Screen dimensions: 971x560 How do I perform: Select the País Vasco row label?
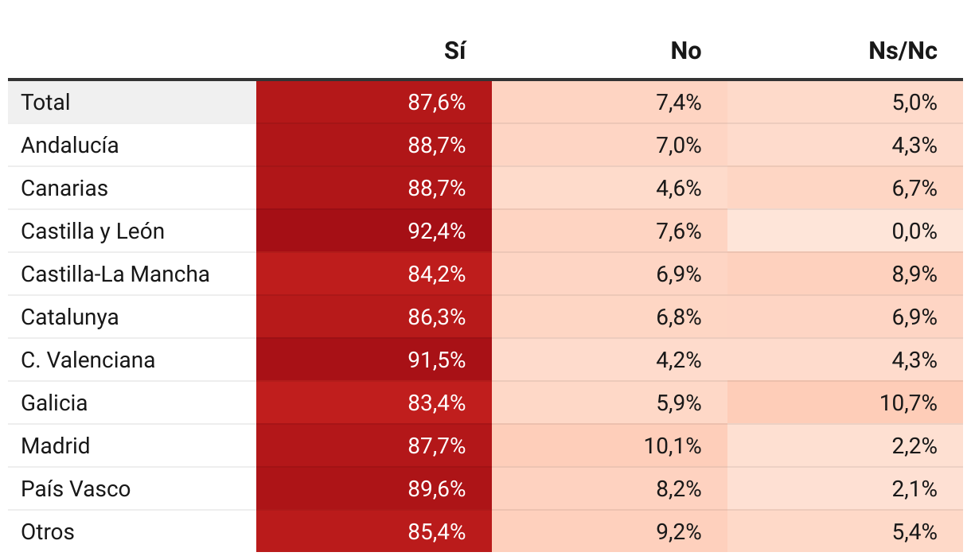pos(76,488)
